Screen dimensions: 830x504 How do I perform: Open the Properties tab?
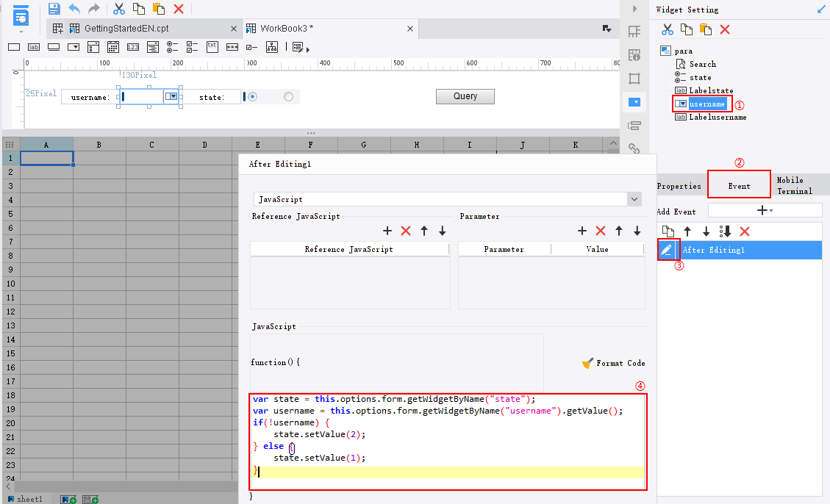click(679, 186)
